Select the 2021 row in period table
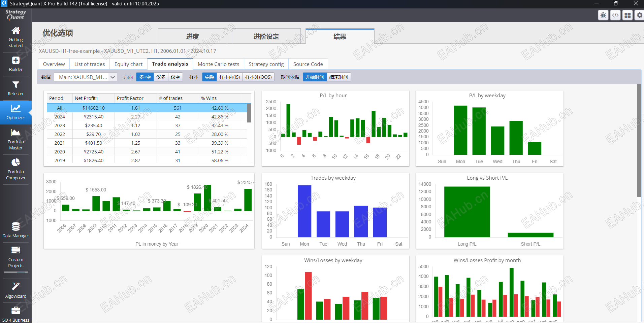This screenshot has width=644, height=323. tap(147, 143)
